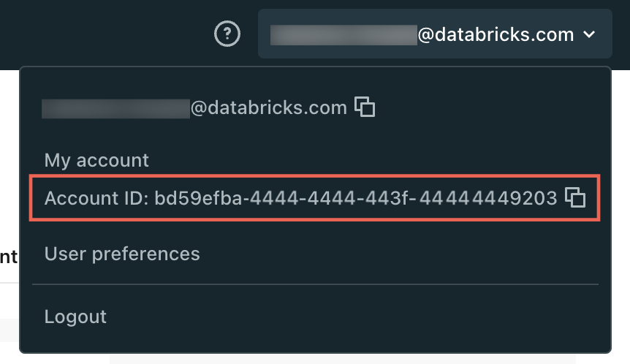Toggle the @databricks.com account dropdown button
630x364 pixels.
pos(435,34)
